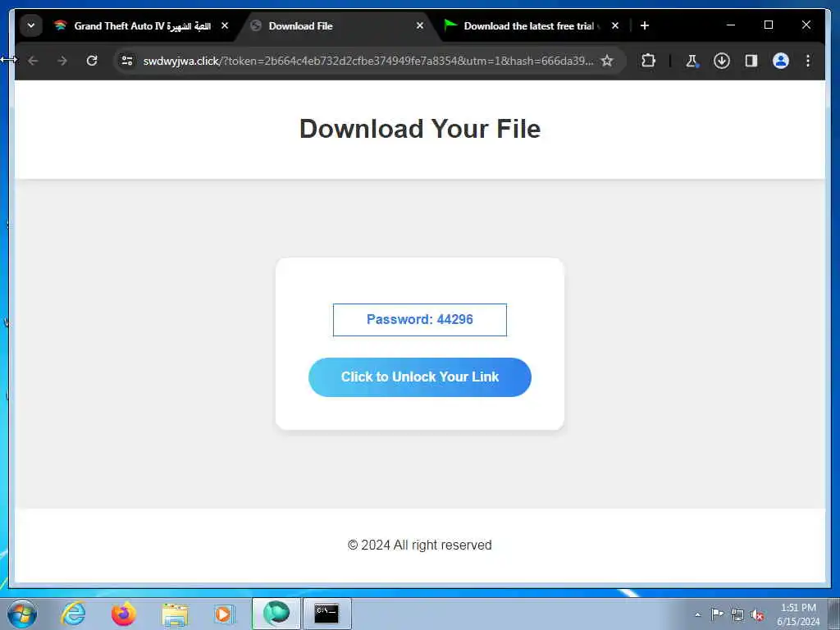View site information icon in address bar
The height and width of the screenshot is (630, 840).
coord(127,61)
